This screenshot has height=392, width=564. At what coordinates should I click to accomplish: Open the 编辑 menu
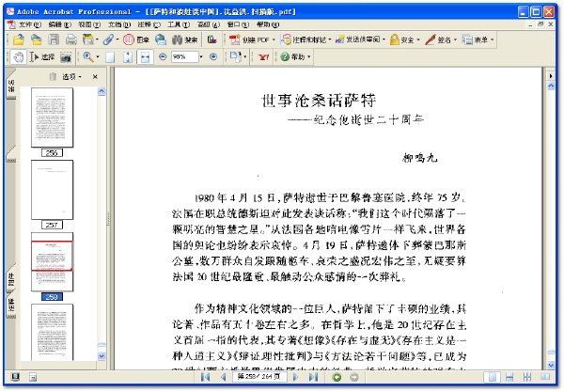click(x=60, y=24)
